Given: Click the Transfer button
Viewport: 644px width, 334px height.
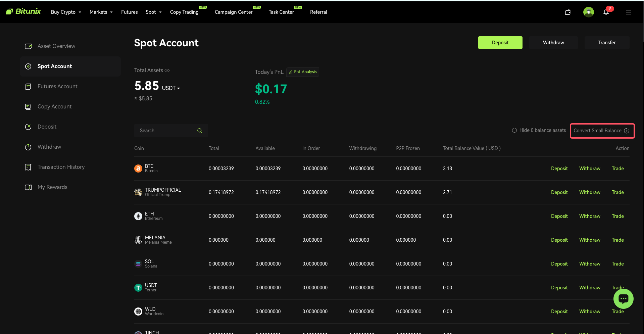Looking at the screenshot, I should [x=607, y=43].
